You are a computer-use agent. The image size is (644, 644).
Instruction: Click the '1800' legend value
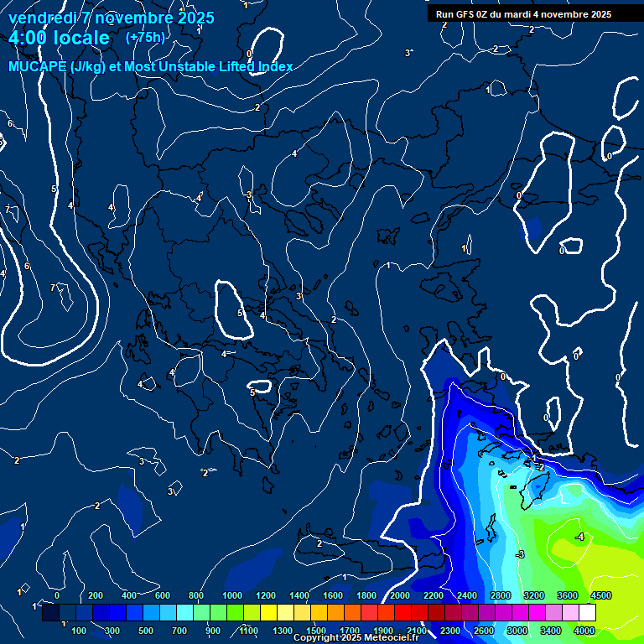tap(366, 595)
